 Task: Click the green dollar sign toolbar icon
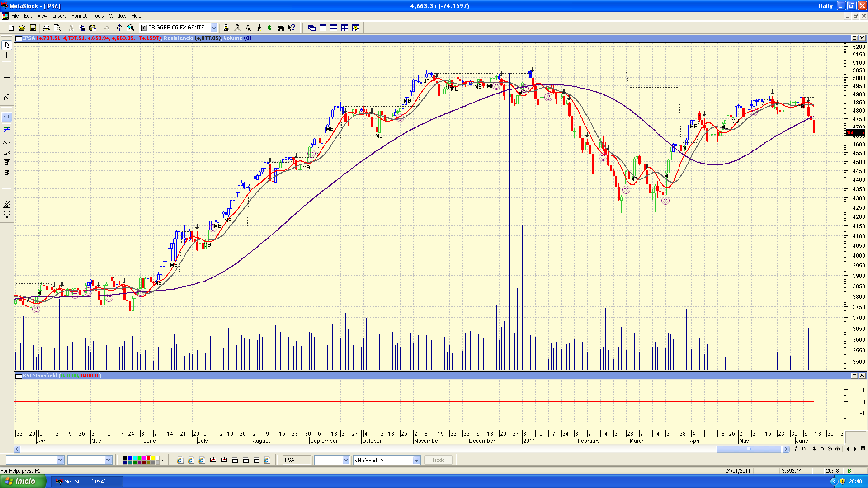pyautogui.click(x=270, y=28)
